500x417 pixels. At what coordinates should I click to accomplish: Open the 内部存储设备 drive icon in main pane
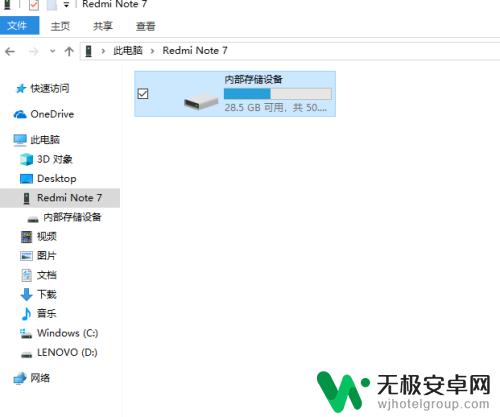[x=201, y=101]
